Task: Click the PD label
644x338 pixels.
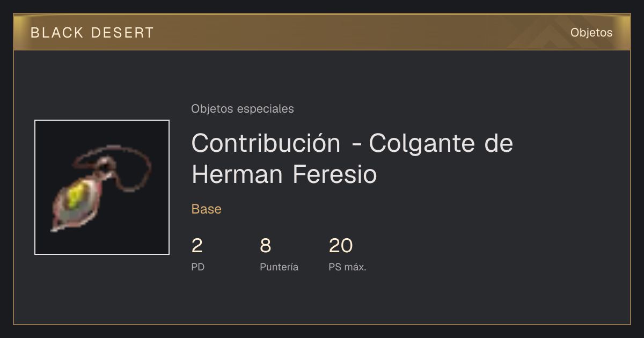Action: click(x=197, y=267)
